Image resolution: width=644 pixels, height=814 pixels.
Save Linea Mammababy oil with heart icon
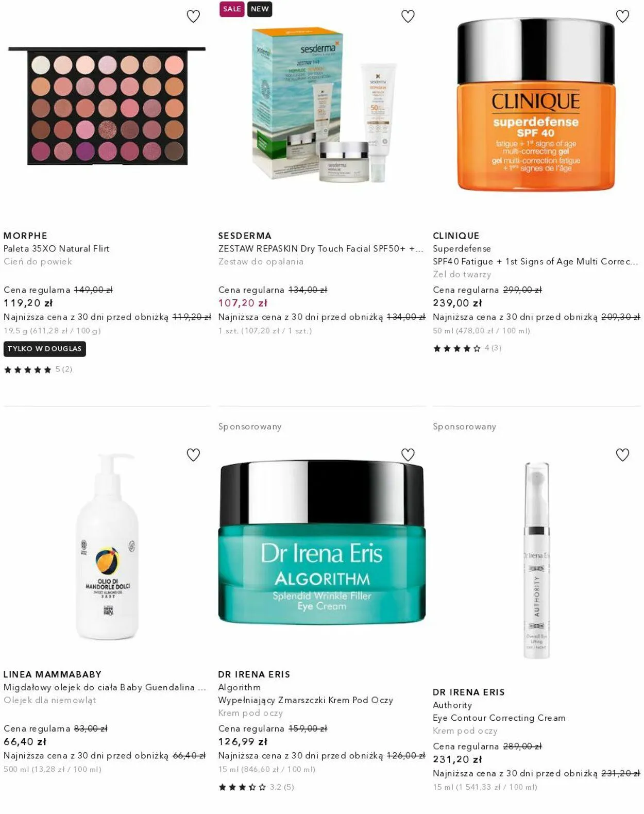193,455
